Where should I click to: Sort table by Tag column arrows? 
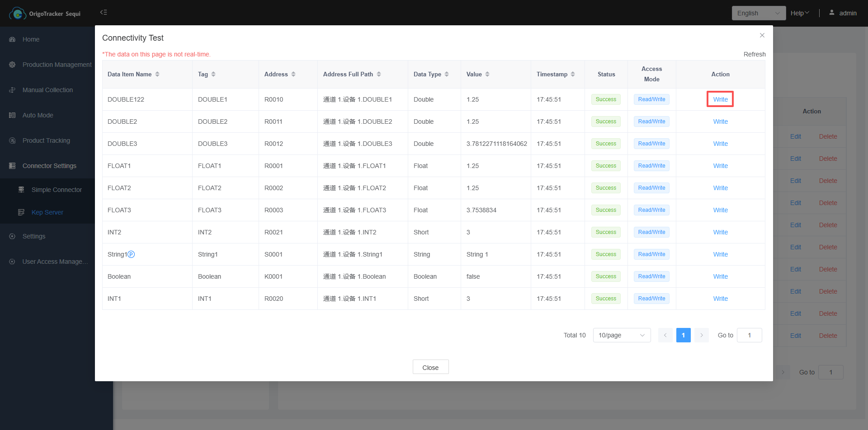pos(213,74)
